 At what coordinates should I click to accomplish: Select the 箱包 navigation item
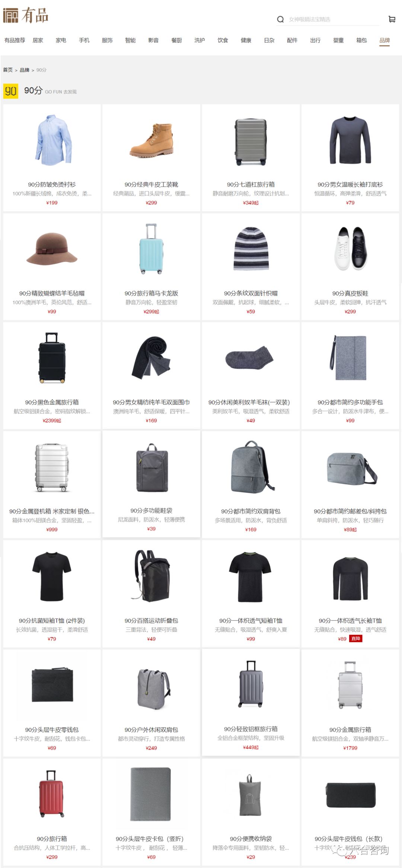[361, 40]
